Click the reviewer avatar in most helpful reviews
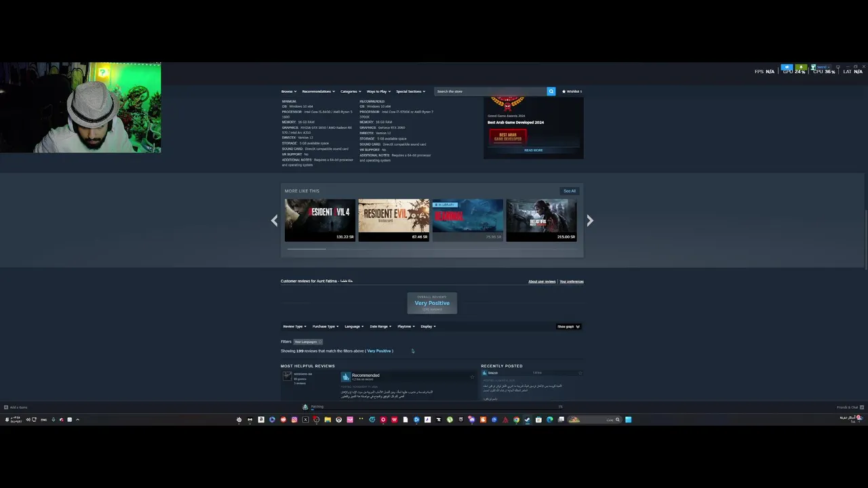Screen dimensions: 868x488 click(x=288, y=376)
